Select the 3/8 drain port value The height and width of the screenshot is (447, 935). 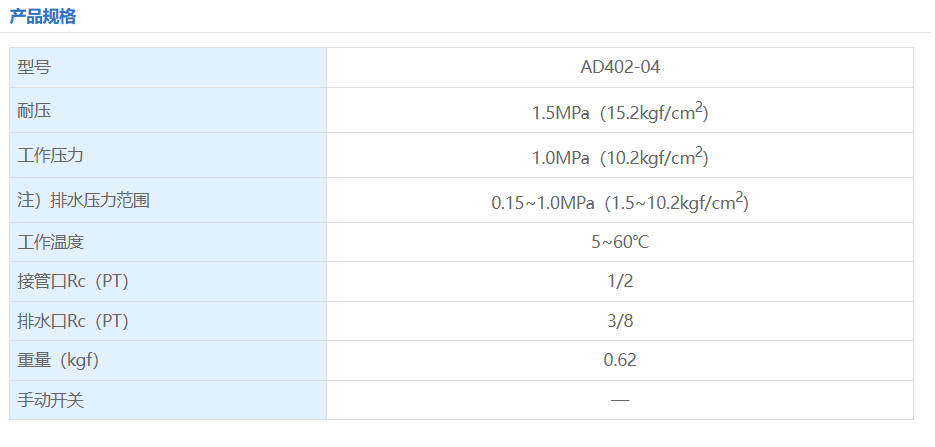point(620,321)
